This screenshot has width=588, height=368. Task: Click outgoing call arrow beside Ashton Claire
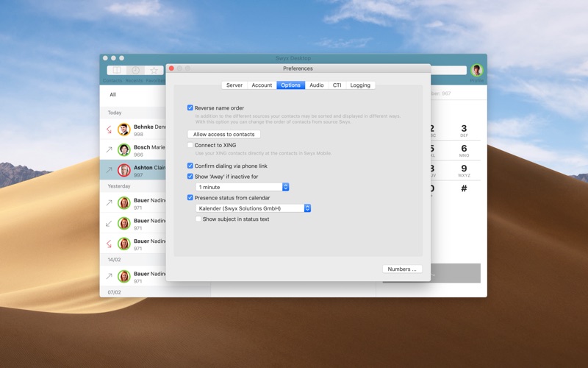(109, 170)
